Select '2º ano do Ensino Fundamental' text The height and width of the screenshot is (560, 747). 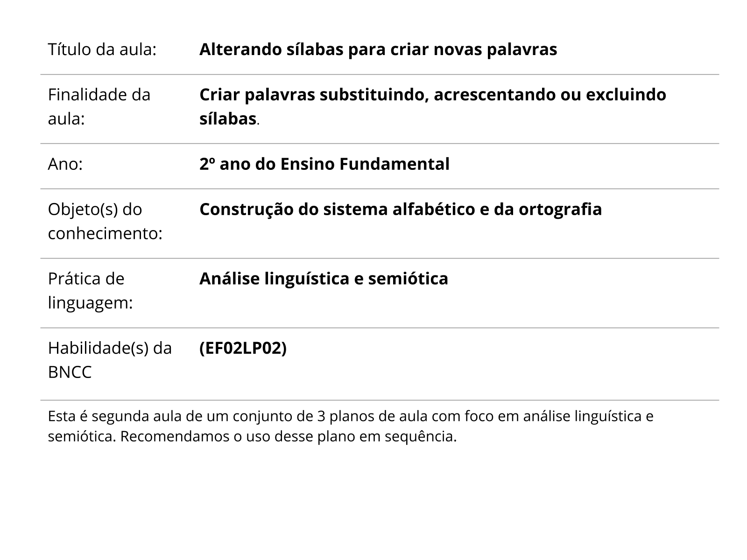tap(324, 164)
